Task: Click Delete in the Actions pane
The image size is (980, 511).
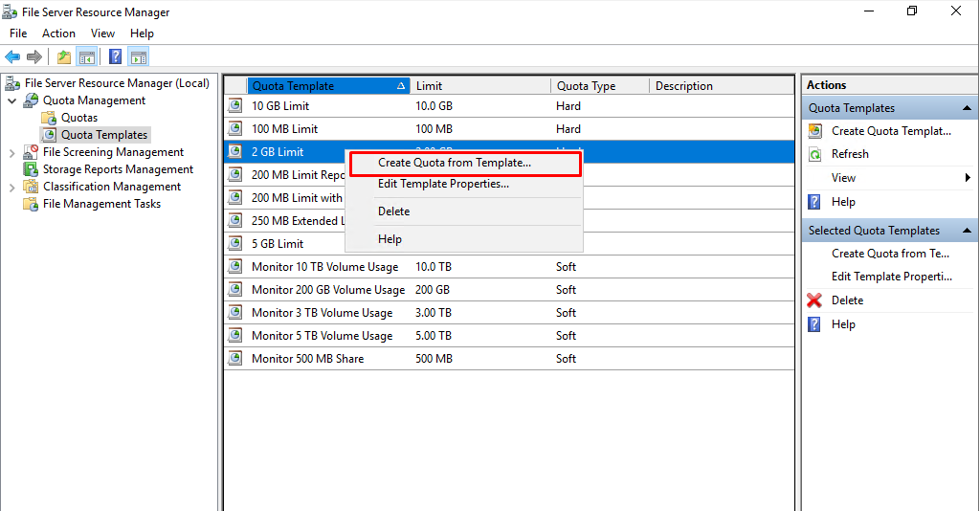Action: (x=848, y=300)
